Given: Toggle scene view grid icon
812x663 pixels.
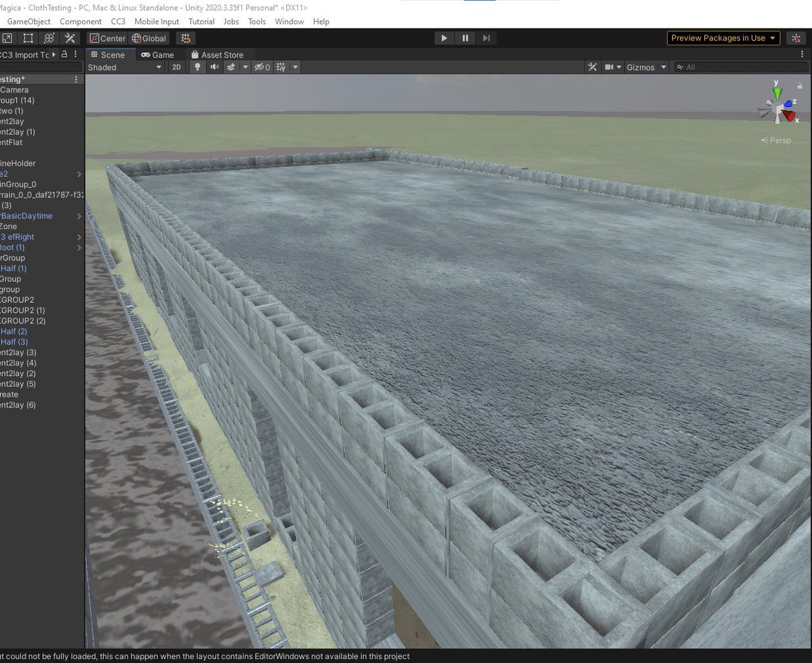Looking at the screenshot, I should (x=281, y=67).
